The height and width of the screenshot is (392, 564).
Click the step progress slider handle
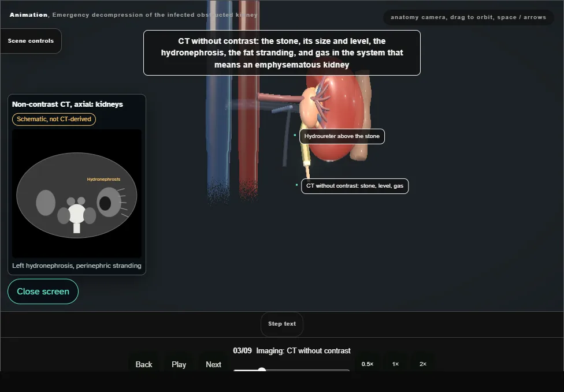point(262,369)
